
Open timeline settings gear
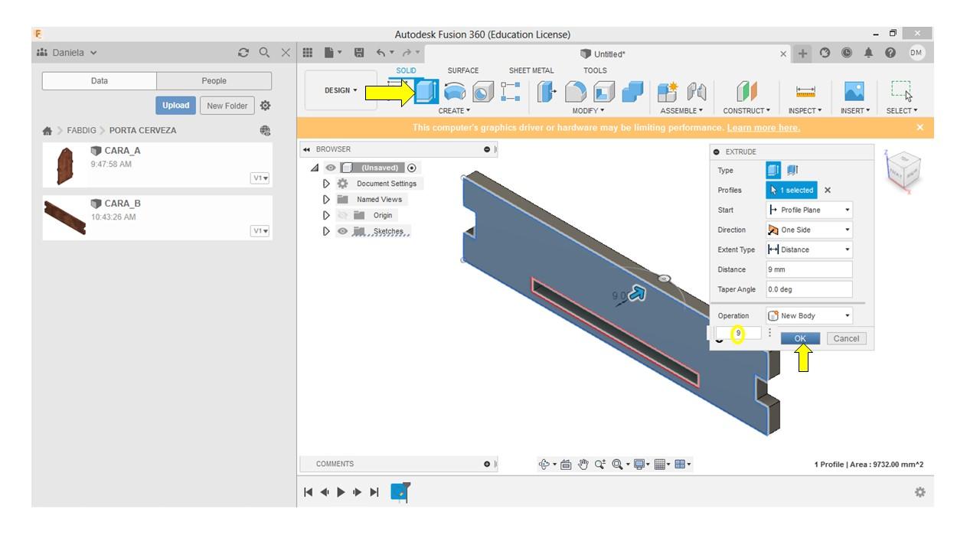[x=920, y=492]
